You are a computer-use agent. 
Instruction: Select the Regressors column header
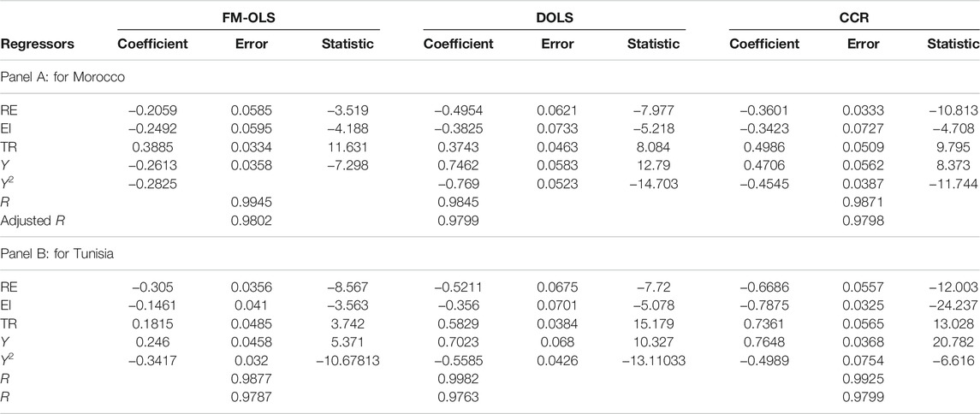coord(38,44)
